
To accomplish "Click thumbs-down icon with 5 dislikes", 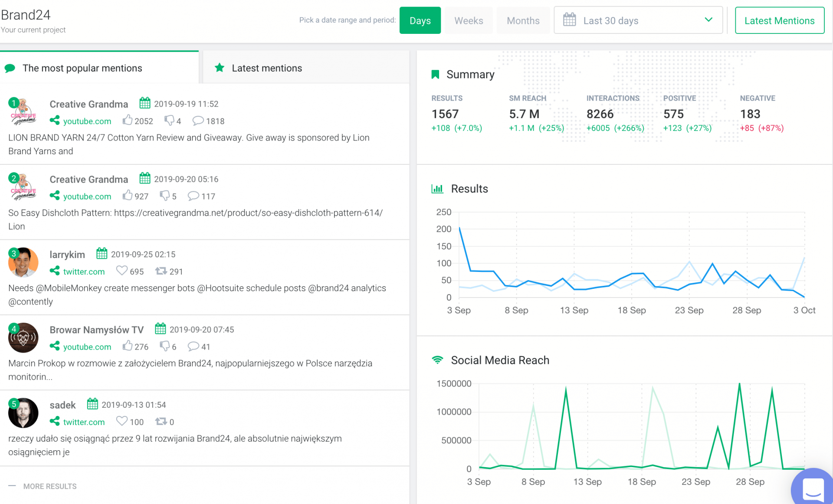I will pos(164,195).
